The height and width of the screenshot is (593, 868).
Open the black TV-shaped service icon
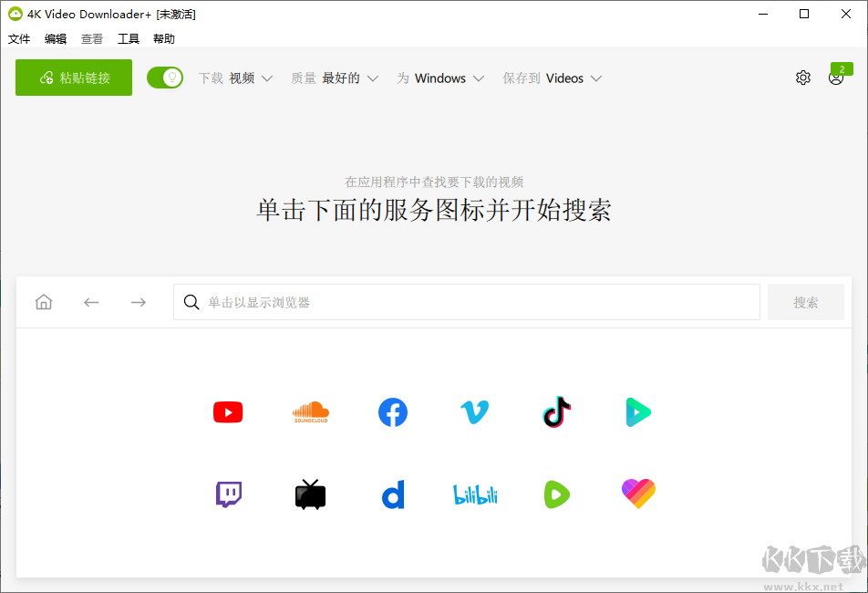(x=311, y=494)
